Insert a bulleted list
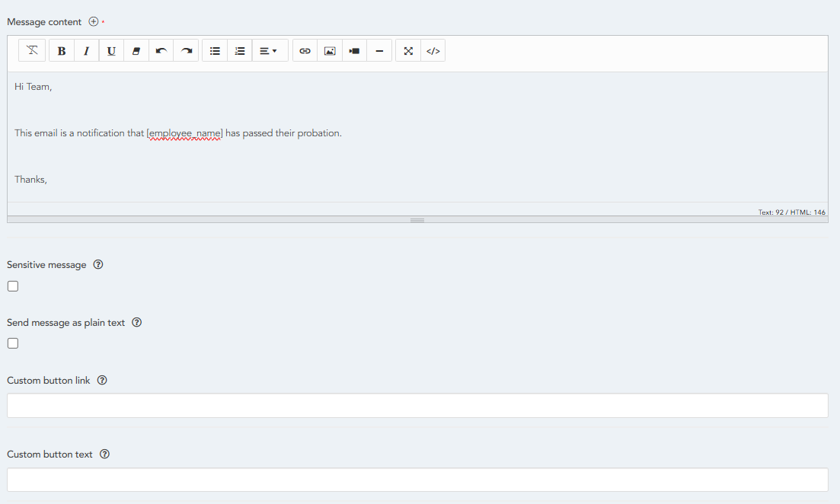 coord(215,51)
